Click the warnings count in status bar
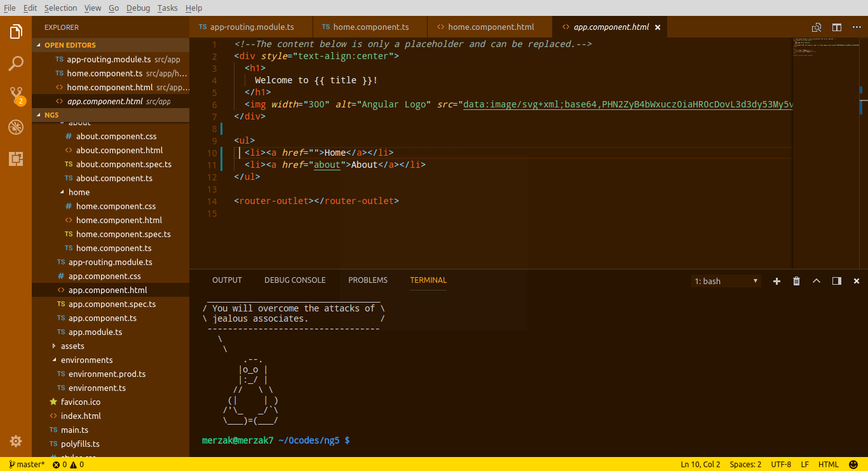 coord(77,465)
